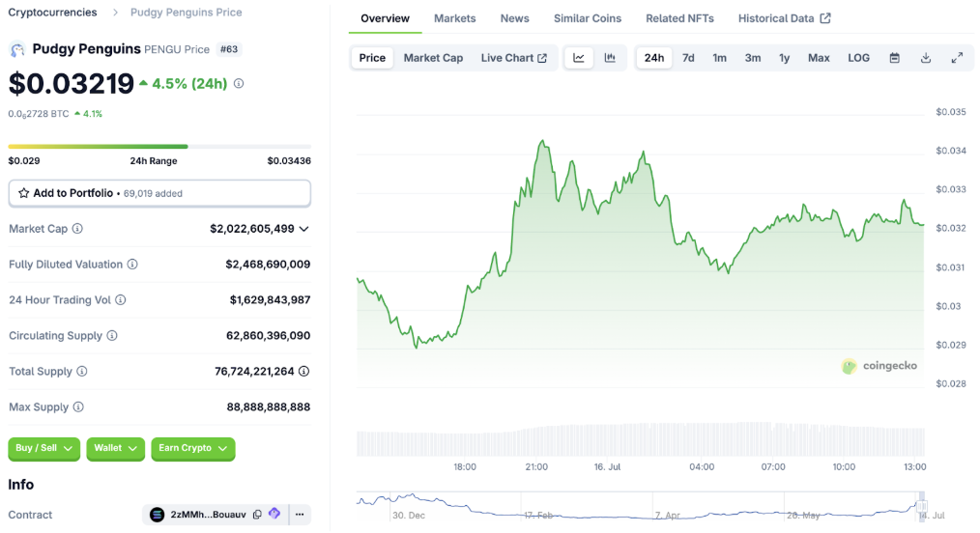Expand the Market Cap value chevron

pyautogui.click(x=303, y=229)
